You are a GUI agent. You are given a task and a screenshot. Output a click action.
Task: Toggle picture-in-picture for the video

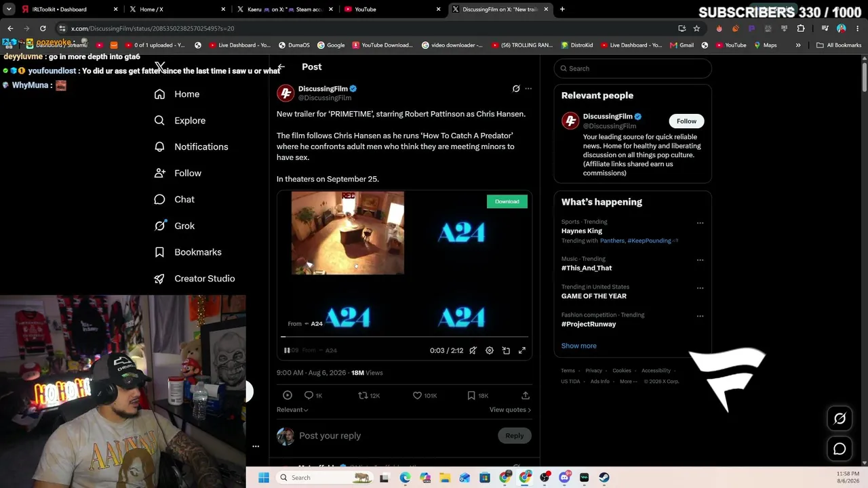pyautogui.click(x=506, y=350)
